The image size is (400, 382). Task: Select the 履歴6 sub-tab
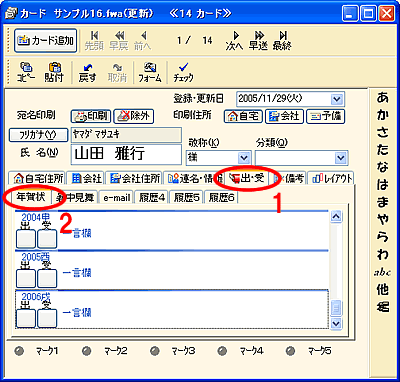pyautogui.click(x=222, y=197)
